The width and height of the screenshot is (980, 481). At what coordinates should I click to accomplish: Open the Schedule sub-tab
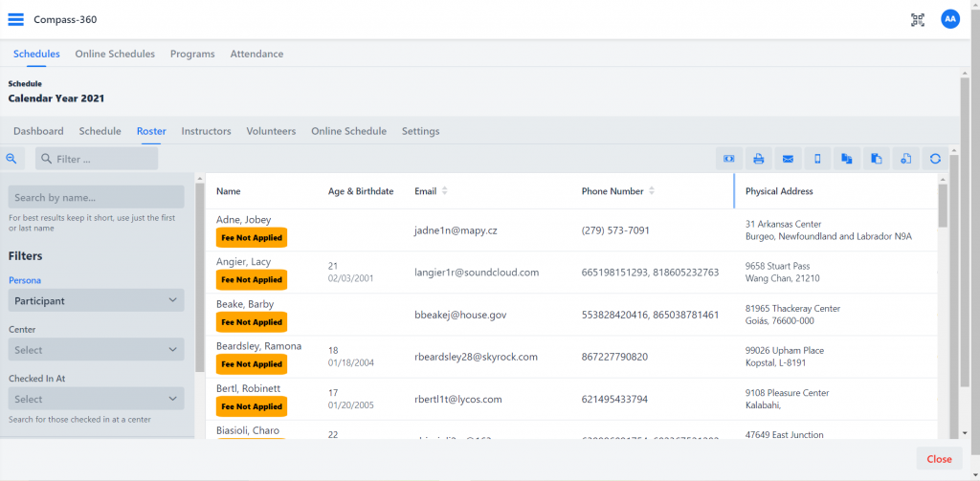click(100, 131)
